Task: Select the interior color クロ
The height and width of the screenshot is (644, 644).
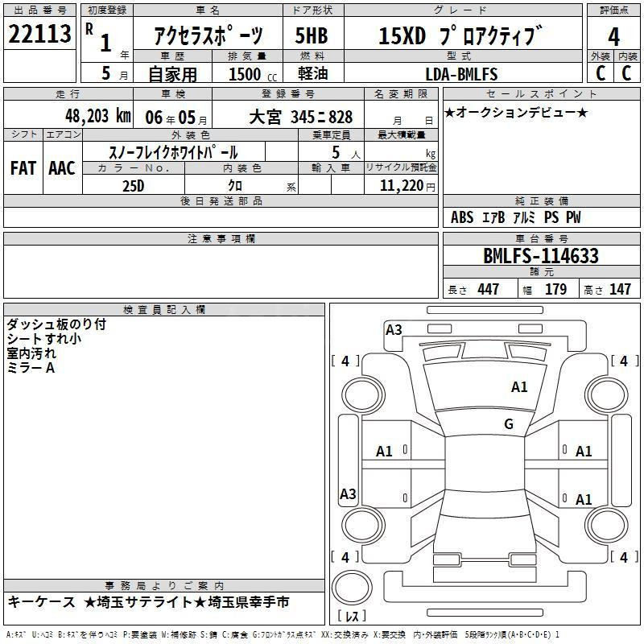Action: click(235, 186)
